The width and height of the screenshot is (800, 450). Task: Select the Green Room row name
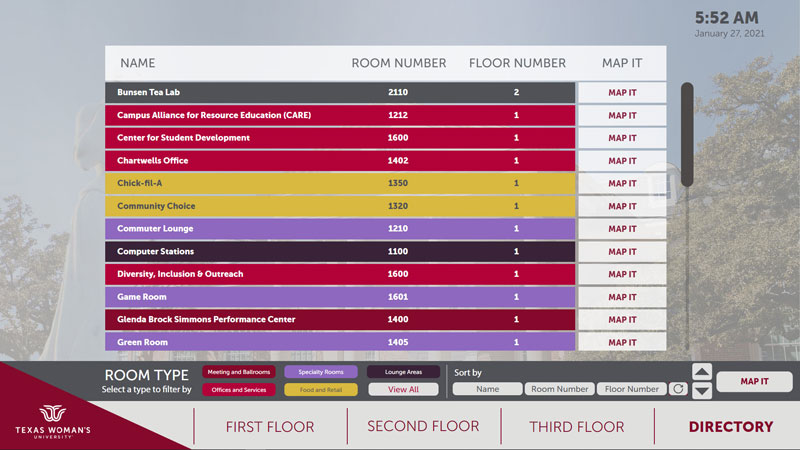tap(142, 342)
